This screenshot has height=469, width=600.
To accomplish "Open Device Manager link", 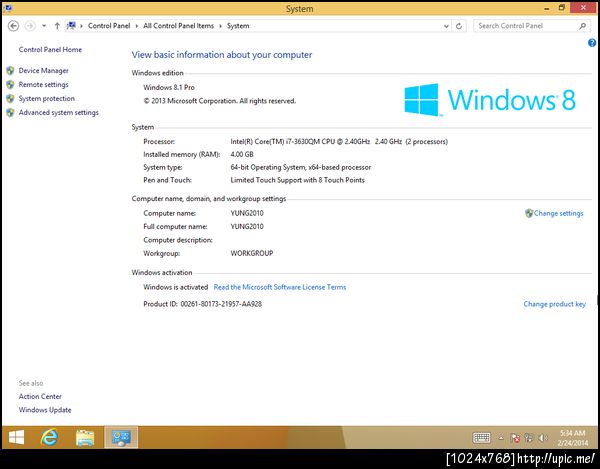I will pos(44,70).
